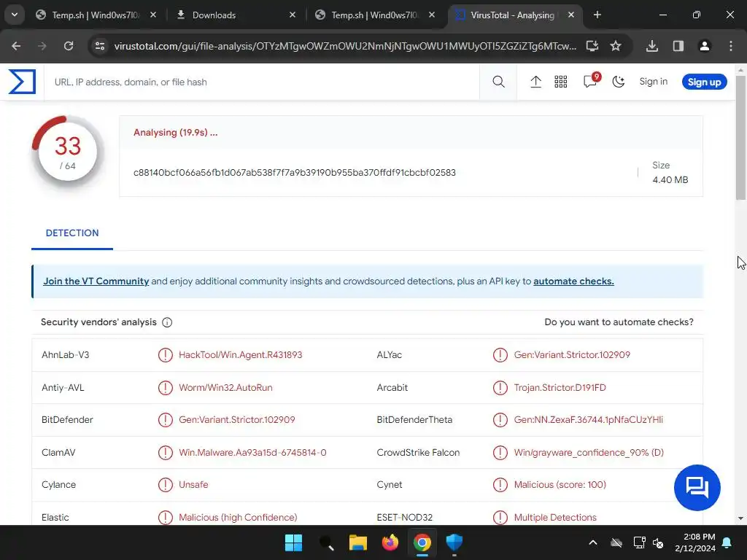Close the Downloads tab
747x560 pixels.
(x=293, y=15)
